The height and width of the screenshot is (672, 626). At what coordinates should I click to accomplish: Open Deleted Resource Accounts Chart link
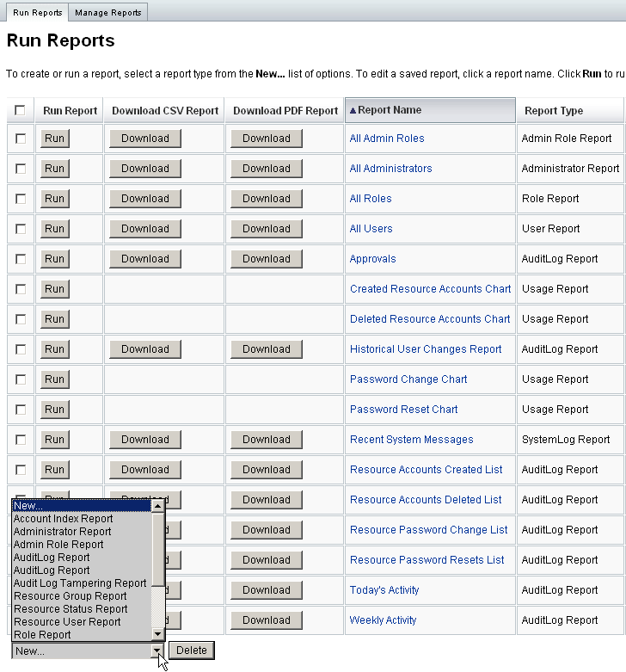pos(430,319)
